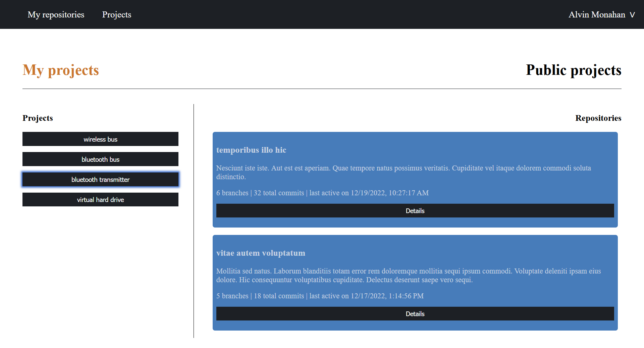Select the wireless bus project
644x348 pixels.
[100, 139]
